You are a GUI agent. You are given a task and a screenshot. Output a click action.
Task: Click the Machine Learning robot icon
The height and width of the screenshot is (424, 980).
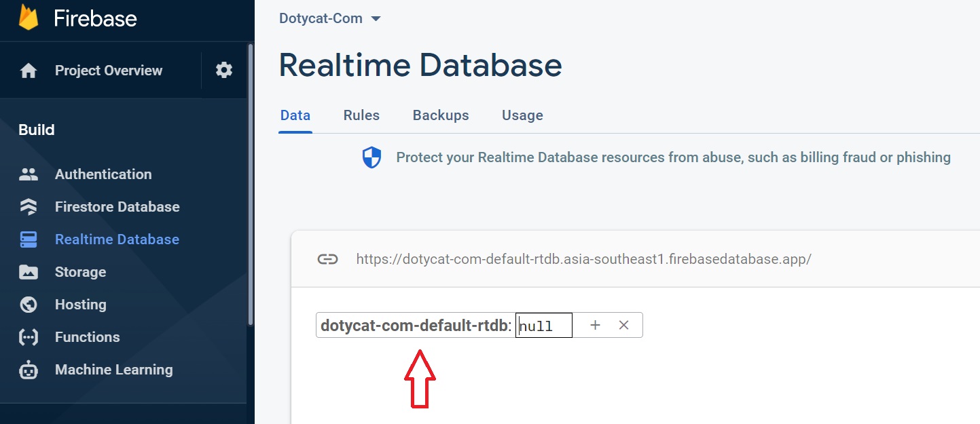click(29, 370)
